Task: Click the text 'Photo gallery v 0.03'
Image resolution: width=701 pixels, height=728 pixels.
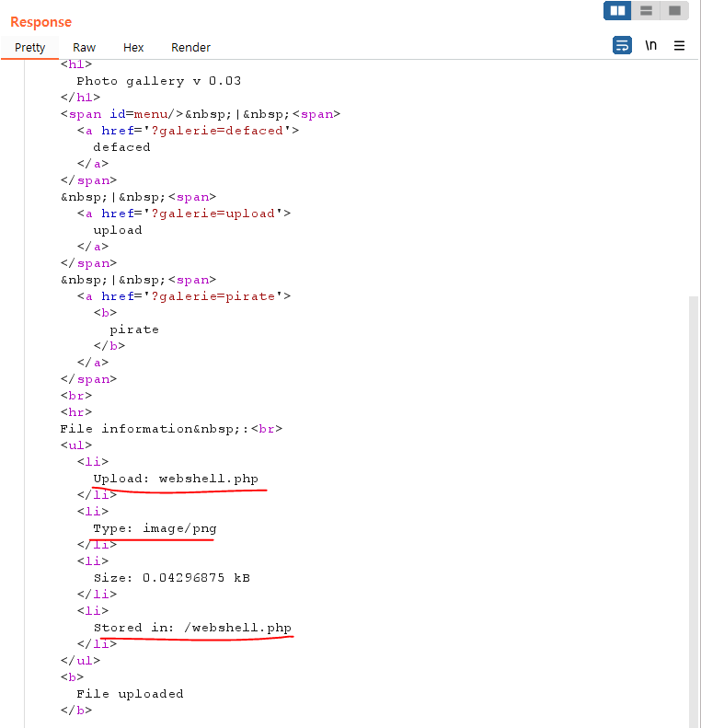Action: (x=158, y=81)
